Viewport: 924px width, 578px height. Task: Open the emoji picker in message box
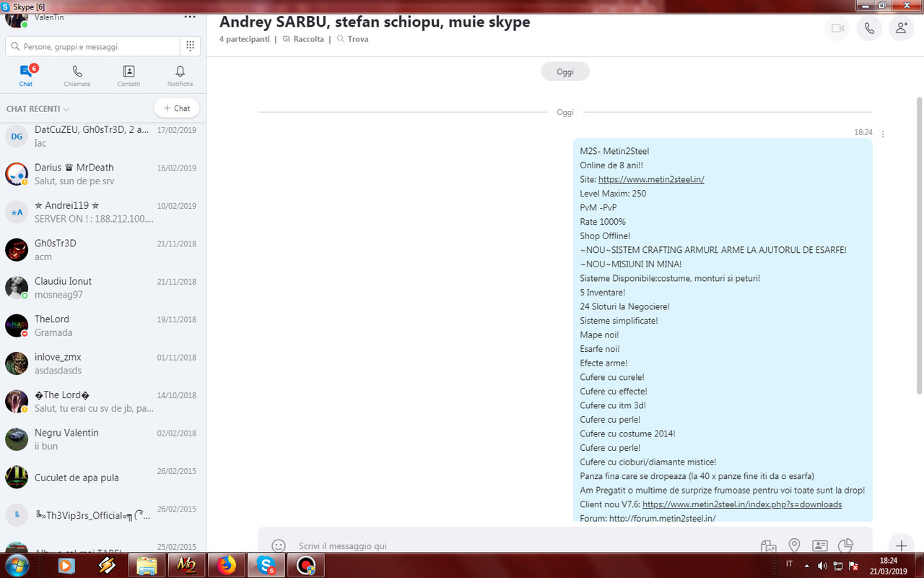pyautogui.click(x=279, y=545)
